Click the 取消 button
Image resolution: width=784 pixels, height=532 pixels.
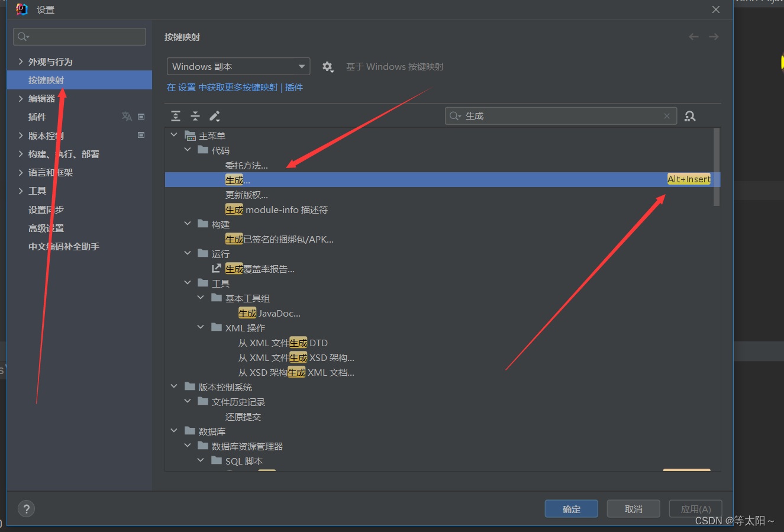634,509
